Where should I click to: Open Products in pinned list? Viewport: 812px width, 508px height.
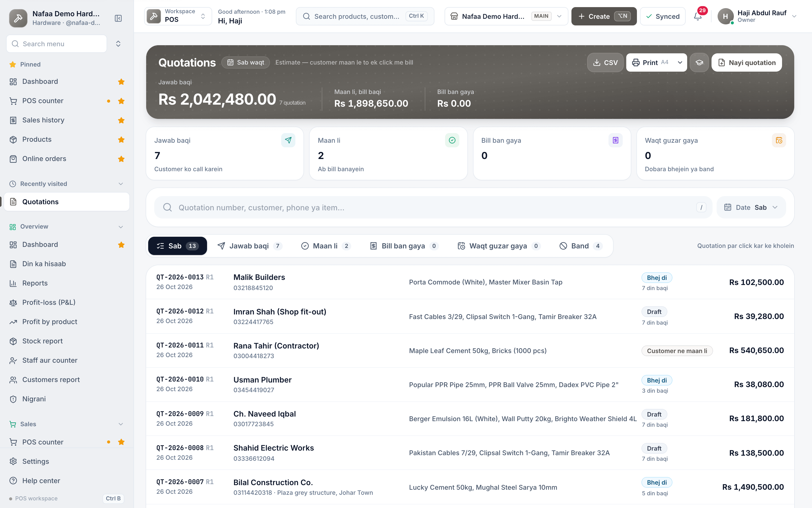(66, 139)
